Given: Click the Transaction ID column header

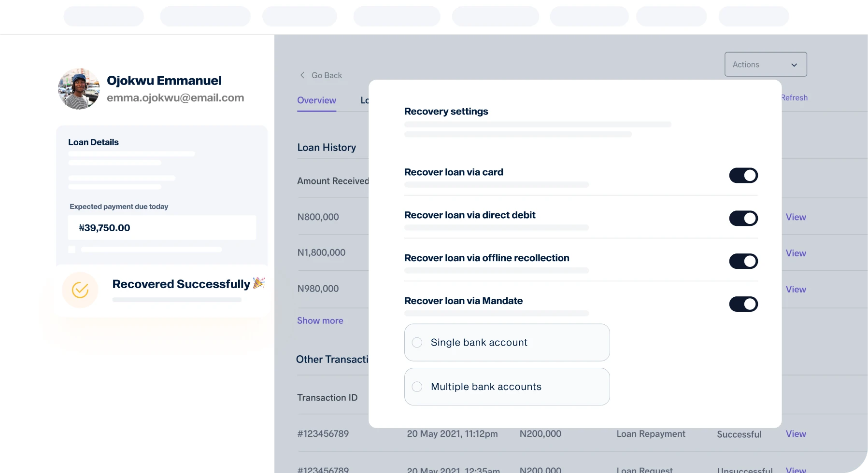Looking at the screenshot, I should click(327, 398).
